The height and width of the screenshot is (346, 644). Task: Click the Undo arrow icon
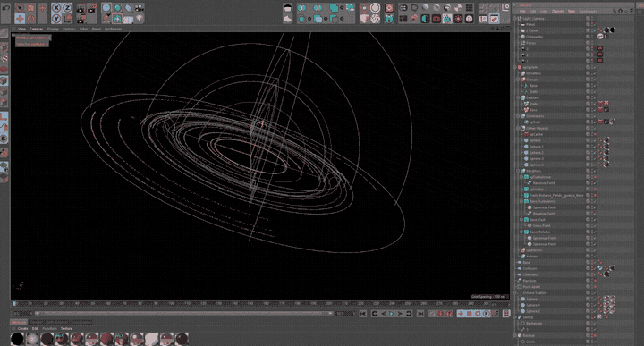[x=5, y=8]
